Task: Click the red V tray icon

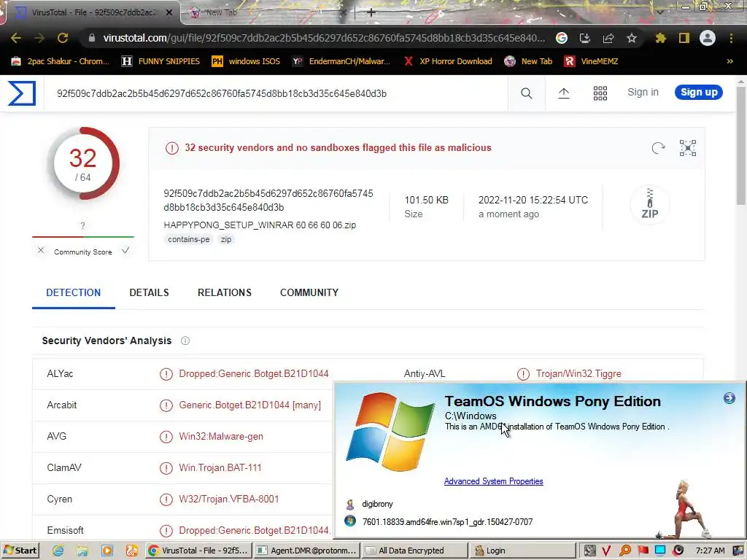Action: click(606, 551)
